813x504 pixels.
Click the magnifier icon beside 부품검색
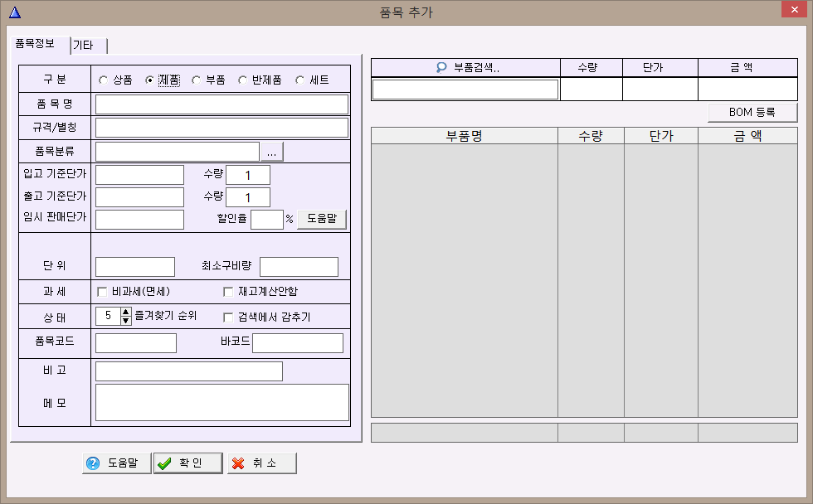tap(441, 67)
